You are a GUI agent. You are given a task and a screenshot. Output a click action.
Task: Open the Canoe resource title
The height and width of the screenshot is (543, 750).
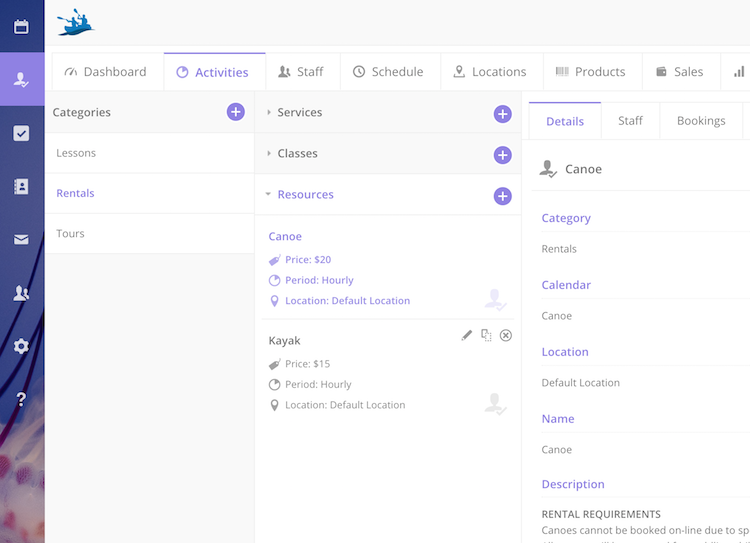coord(285,236)
